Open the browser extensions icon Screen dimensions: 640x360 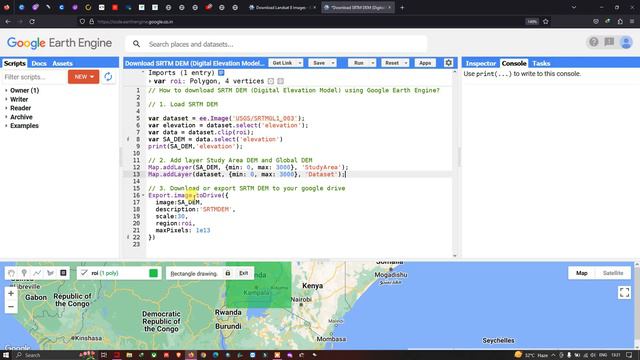coord(620,21)
